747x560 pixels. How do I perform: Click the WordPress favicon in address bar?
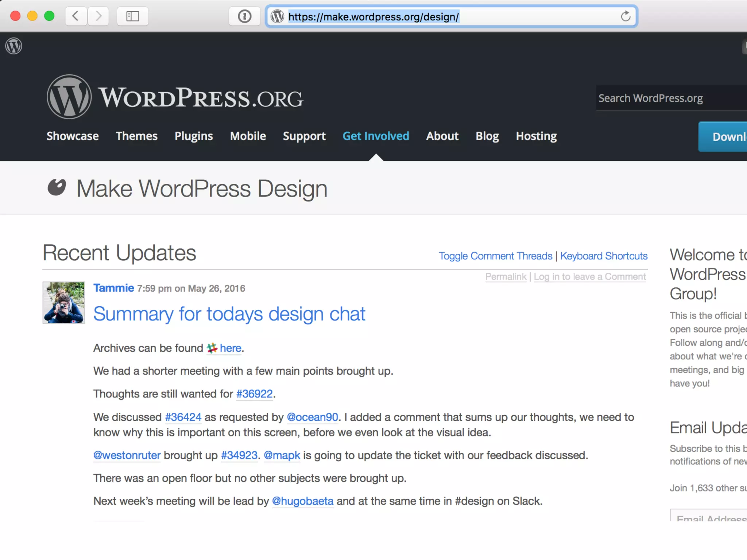(278, 16)
